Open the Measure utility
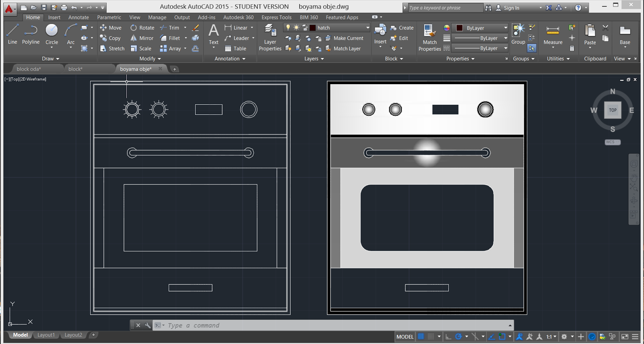 [553, 34]
